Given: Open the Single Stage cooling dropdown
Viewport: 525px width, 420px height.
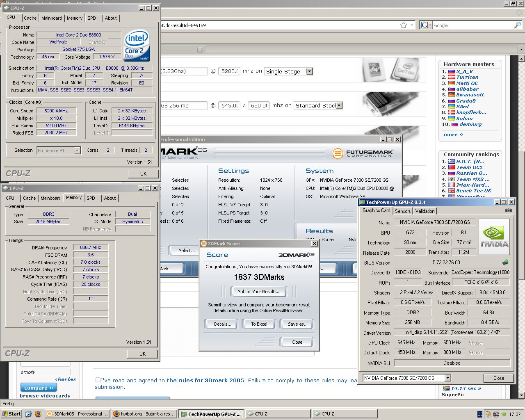Looking at the screenshot, I should coord(310,71).
